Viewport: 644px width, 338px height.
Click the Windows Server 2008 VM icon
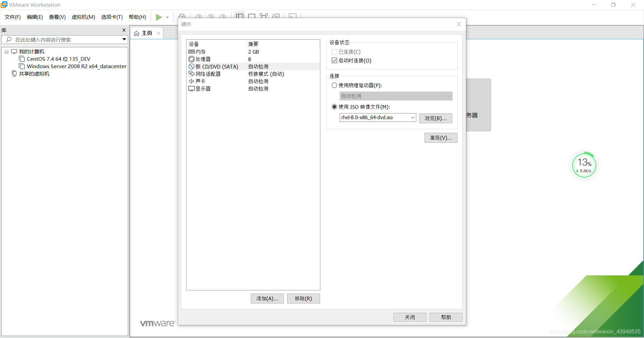[x=22, y=66]
